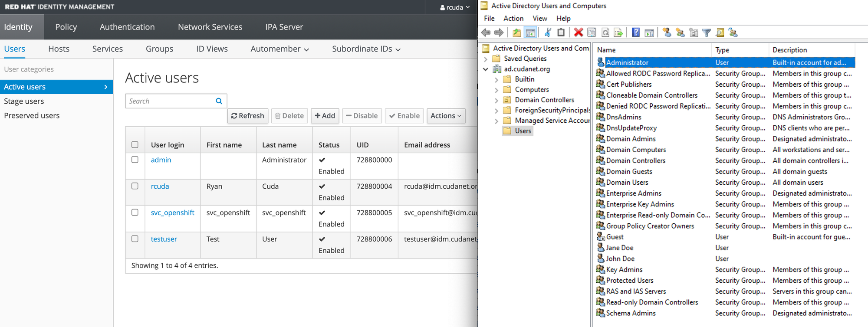
Task: Toggle Show/Hide Console Tree icon
Action: pyautogui.click(x=530, y=33)
